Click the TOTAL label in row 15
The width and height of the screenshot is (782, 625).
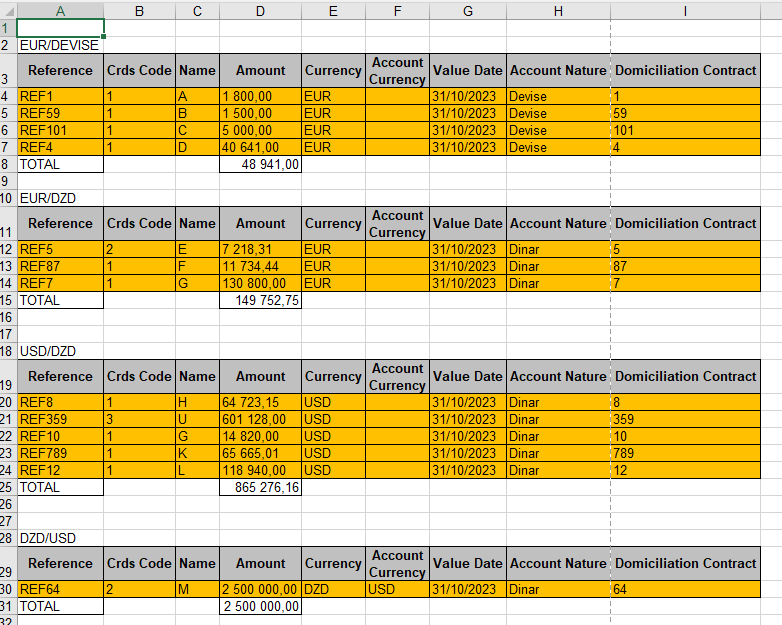60,300
